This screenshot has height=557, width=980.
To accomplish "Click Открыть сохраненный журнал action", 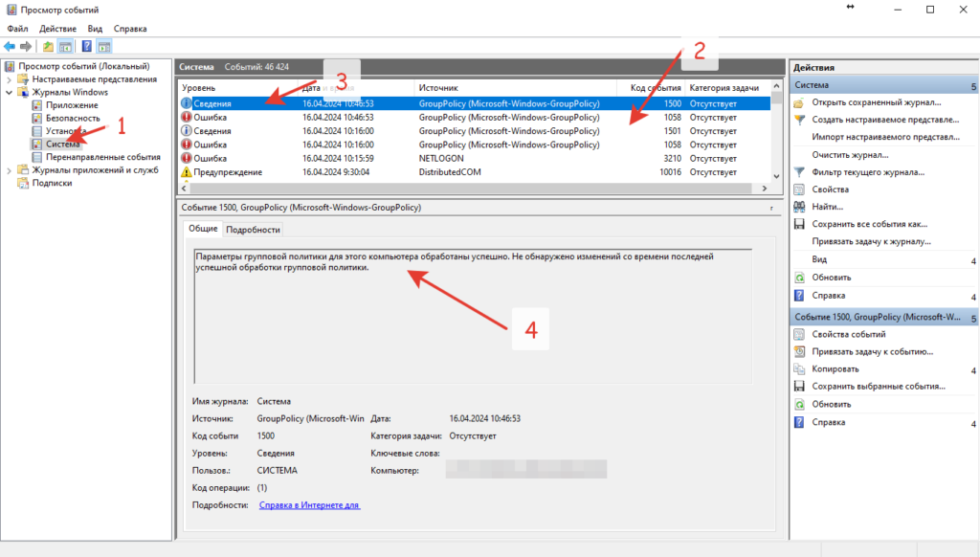I will (x=876, y=102).
